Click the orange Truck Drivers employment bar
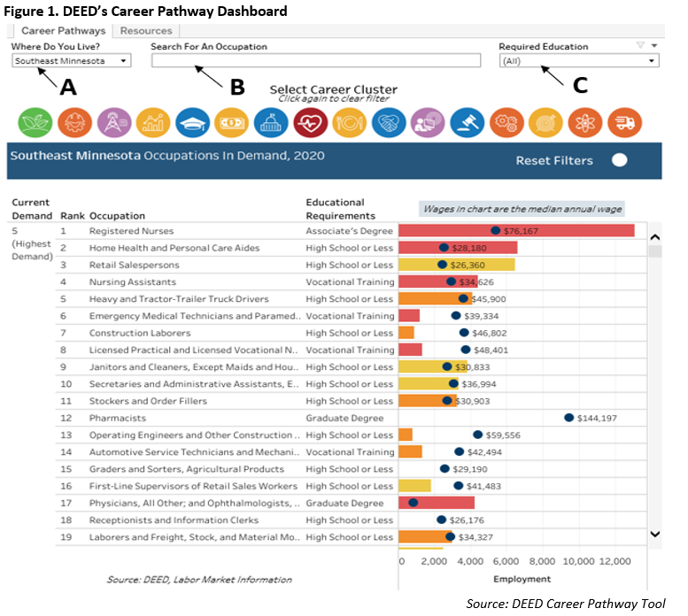Image resolution: width=688 pixels, height=616 pixels. coord(436,299)
